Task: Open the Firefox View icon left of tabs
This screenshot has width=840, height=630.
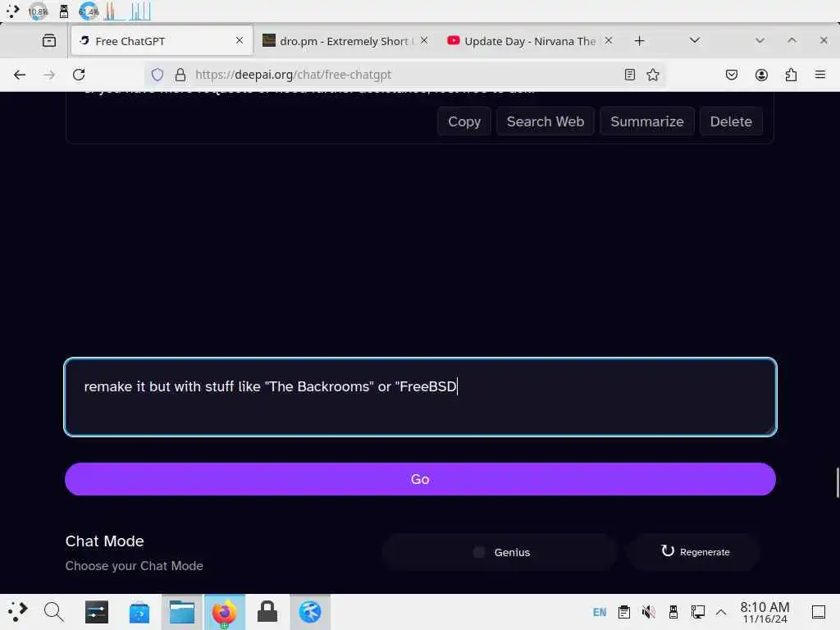Action: click(x=48, y=41)
